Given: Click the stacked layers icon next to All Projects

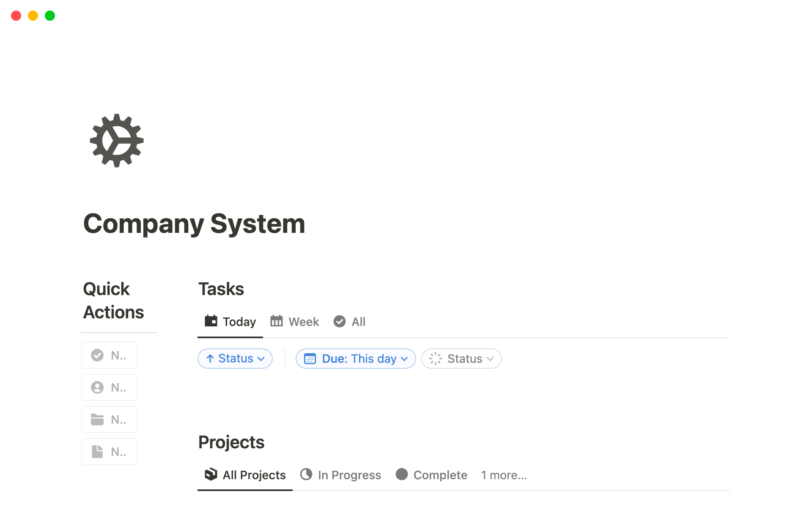Looking at the screenshot, I should tap(211, 475).
